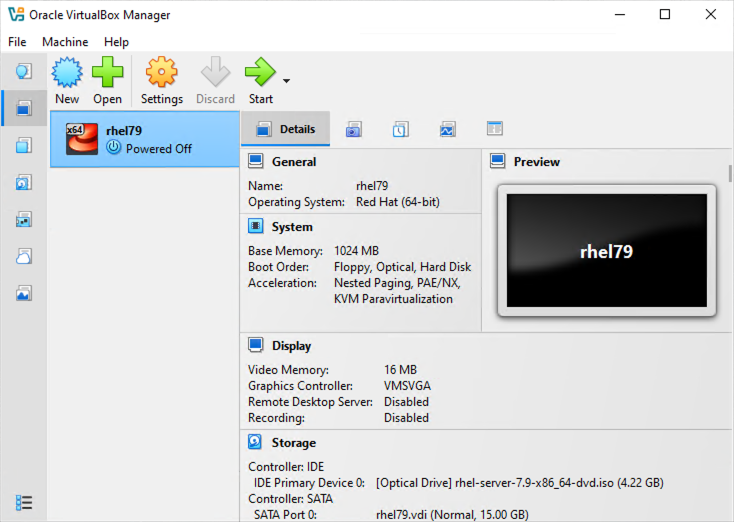Select the Machines tool in sidebar
This screenshot has height=522, width=734.
[x=23, y=108]
